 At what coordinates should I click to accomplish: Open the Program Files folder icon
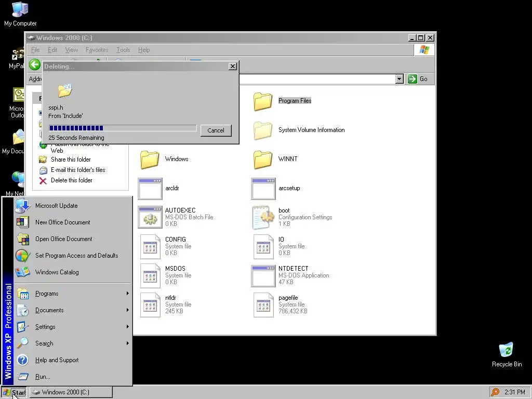click(263, 101)
